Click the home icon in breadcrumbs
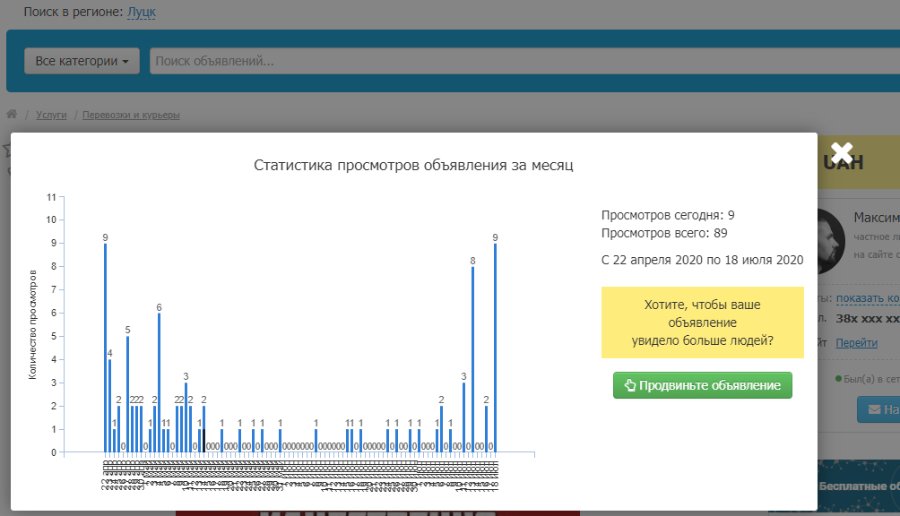Image resolution: width=900 pixels, height=516 pixels. 12,115
